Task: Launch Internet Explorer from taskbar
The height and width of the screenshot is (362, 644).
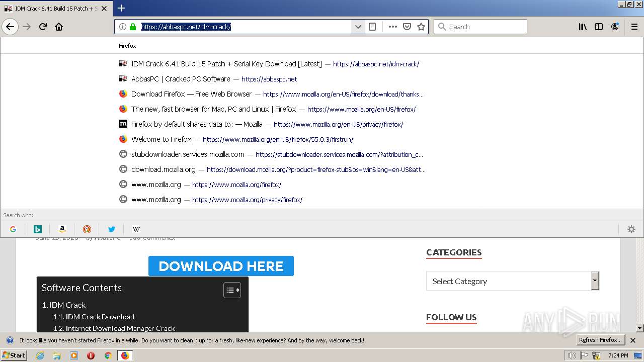Action: click(x=40, y=355)
